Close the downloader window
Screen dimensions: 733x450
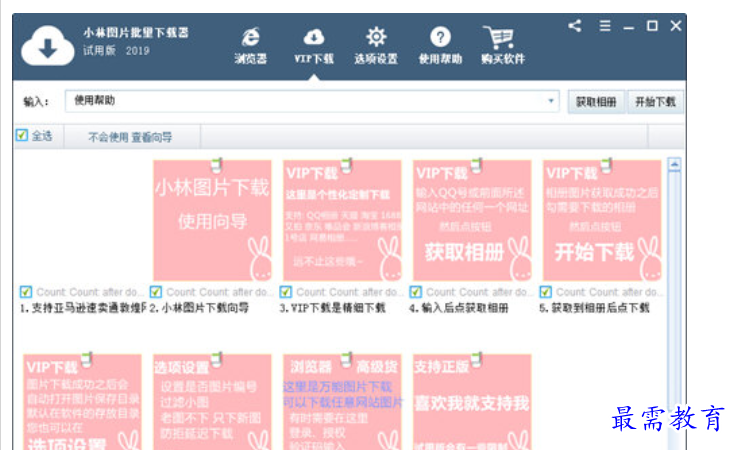(676, 26)
